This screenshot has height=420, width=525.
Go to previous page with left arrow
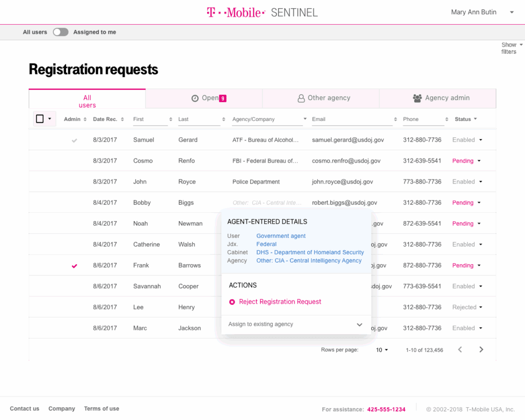460,350
